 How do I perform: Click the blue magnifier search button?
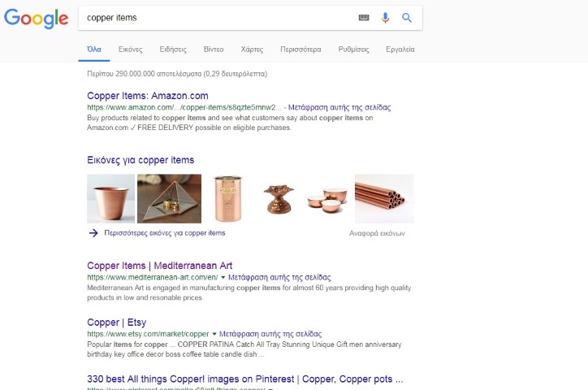point(407,18)
